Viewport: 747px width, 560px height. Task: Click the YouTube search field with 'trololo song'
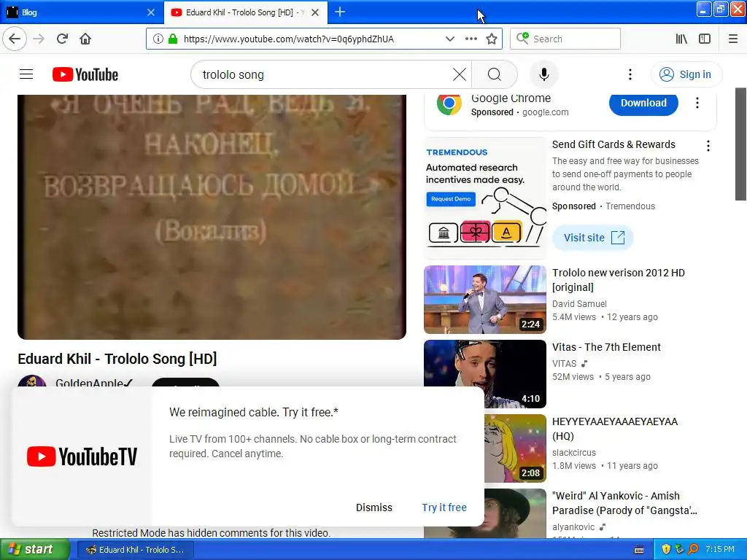point(324,74)
